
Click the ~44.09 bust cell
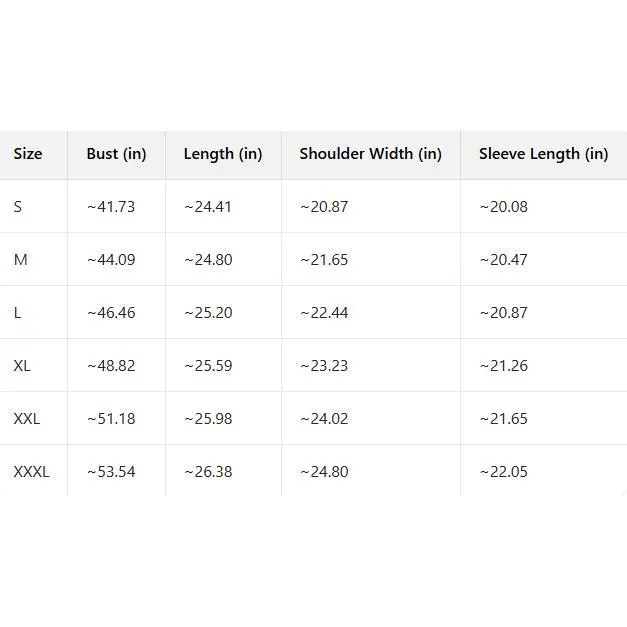110,260
